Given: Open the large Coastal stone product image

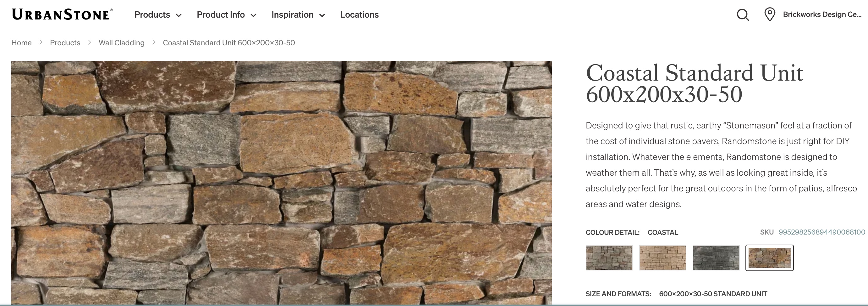Looking at the screenshot, I should pos(281,183).
